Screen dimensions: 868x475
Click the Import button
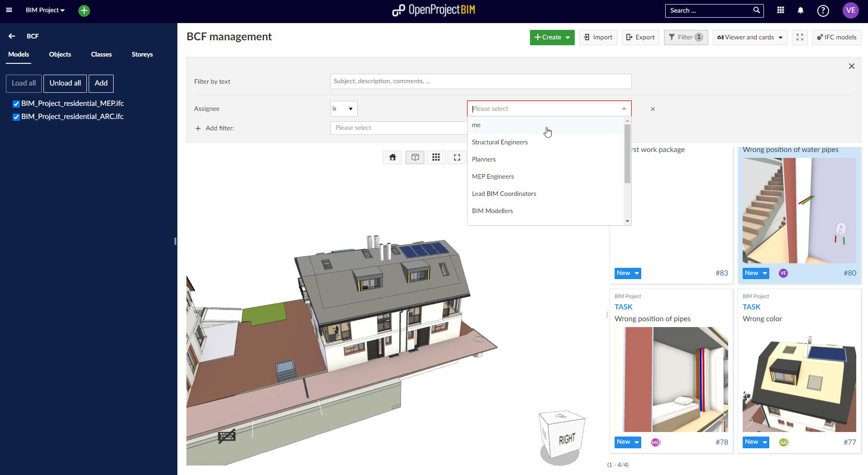pos(598,37)
